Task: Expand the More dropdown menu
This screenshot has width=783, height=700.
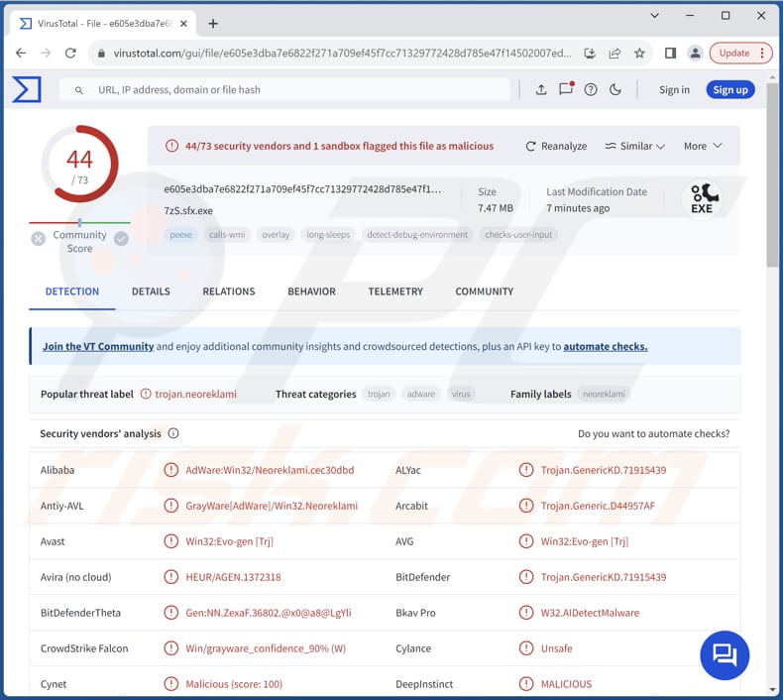Action: 703,146
